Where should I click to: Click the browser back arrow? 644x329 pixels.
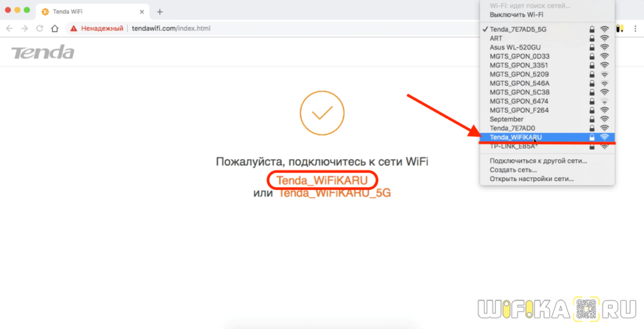pos(9,28)
